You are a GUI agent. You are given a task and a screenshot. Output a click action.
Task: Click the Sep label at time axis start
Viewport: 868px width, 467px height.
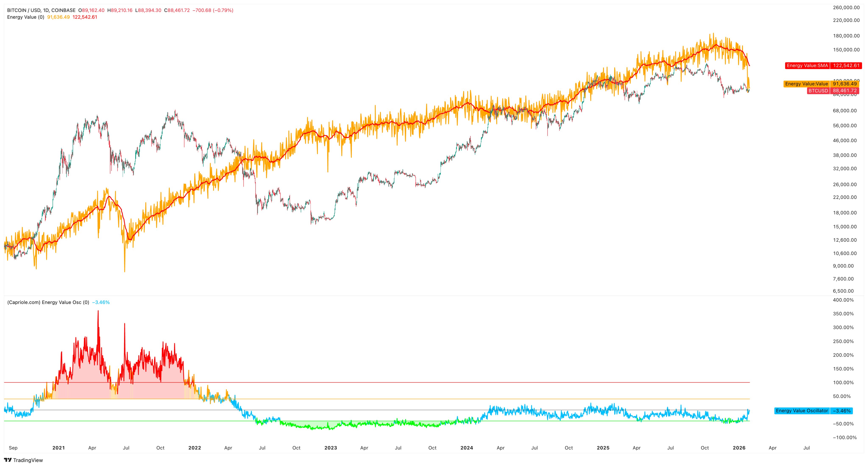(x=13, y=448)
